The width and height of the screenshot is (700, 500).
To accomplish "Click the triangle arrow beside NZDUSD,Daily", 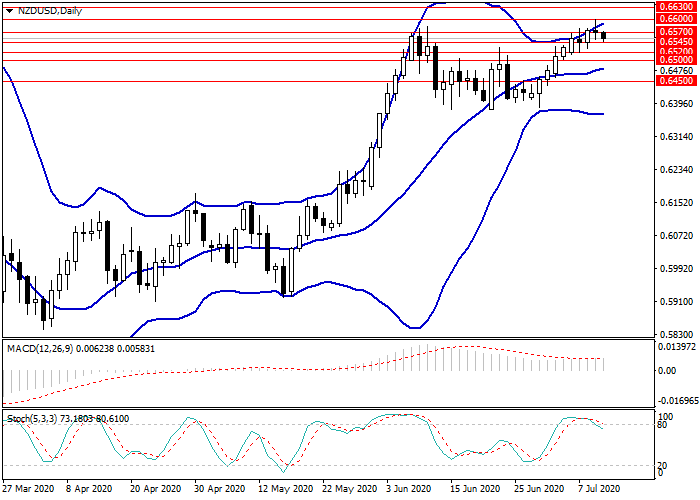I will [x=9, y=11].
